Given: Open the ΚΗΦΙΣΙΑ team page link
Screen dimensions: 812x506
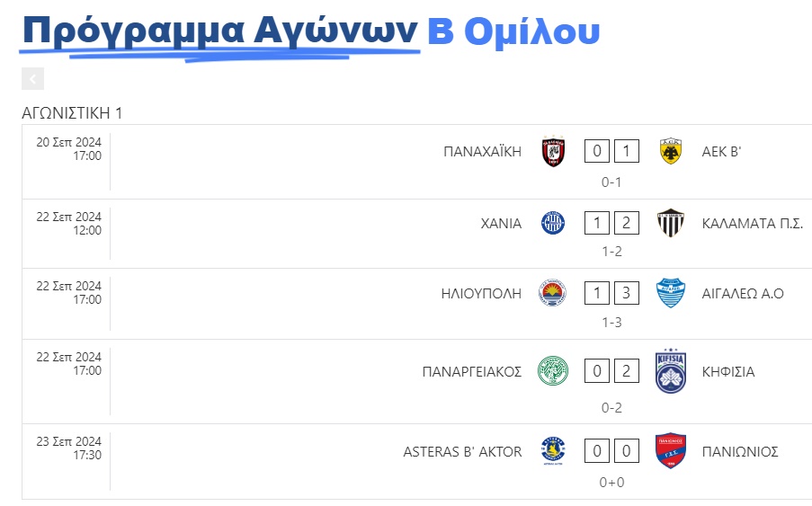Looking at the screenshot, I should [728, 371].
